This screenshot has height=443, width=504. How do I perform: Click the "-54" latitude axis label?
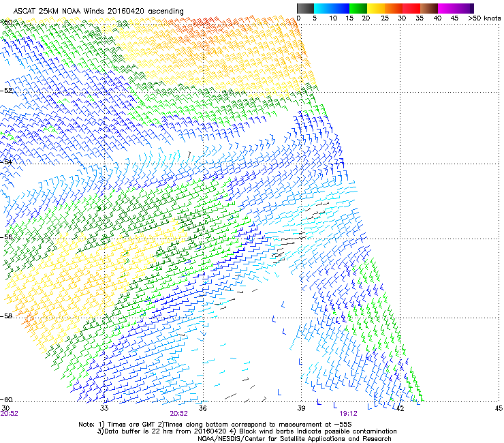[6, 162]
